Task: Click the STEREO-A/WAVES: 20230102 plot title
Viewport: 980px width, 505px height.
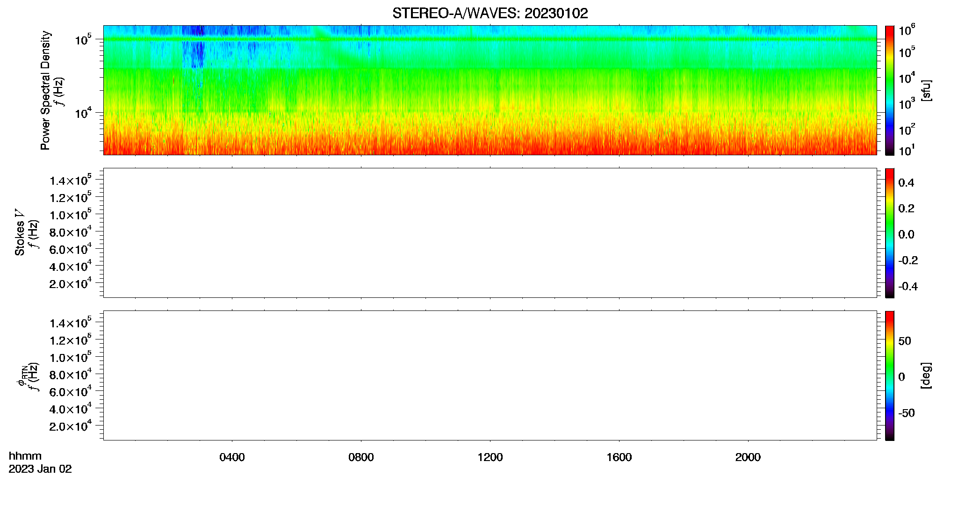Action: click(490, 14)
